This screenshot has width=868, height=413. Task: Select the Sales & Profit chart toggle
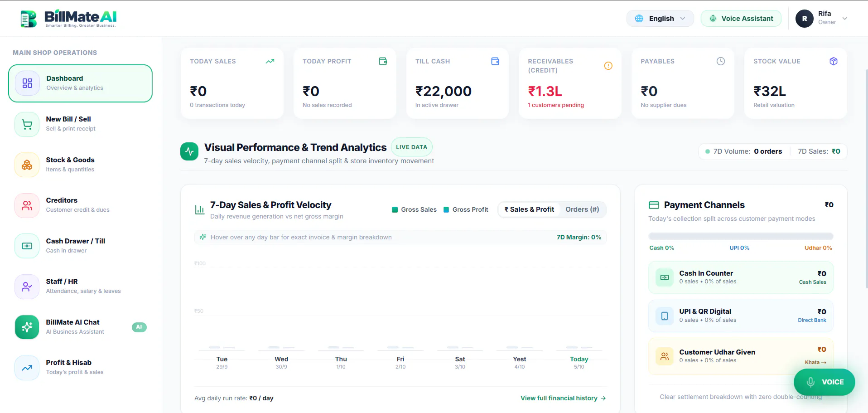(529, 209)
